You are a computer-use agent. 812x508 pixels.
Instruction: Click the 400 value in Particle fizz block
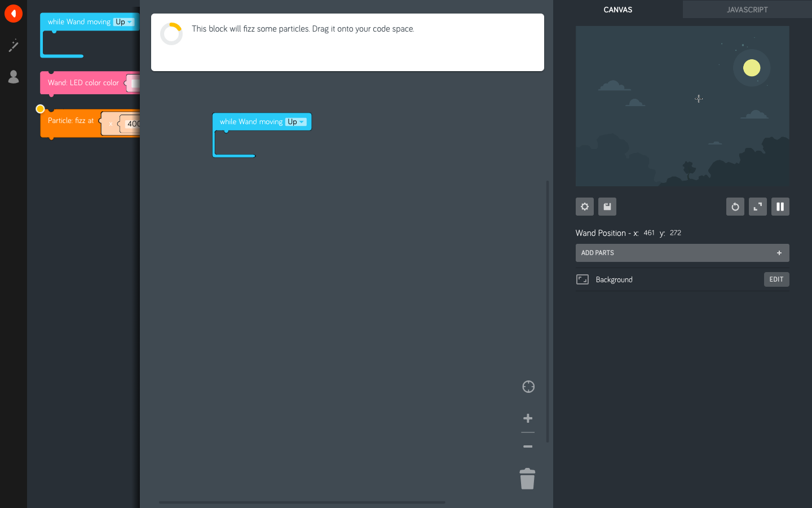pos(133,124)
